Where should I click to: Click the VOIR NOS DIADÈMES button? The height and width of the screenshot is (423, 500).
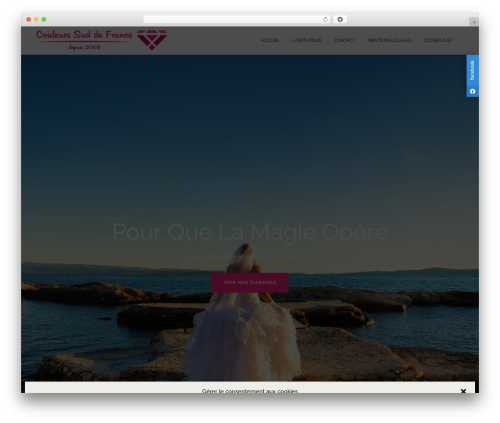(x=250, y=283)
